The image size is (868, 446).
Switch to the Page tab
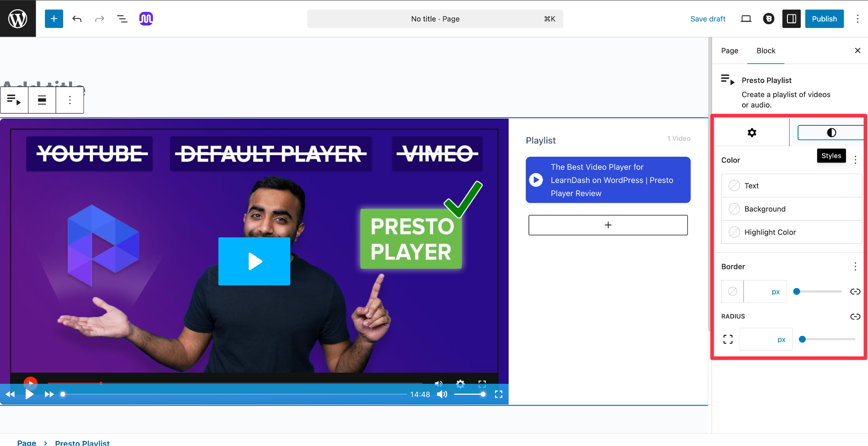(729, 50)
